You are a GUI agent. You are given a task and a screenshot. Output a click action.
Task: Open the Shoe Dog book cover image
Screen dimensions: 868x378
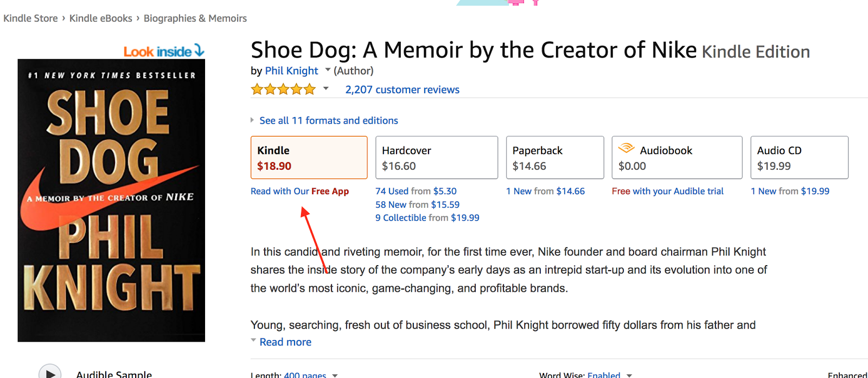click(111, 201)
